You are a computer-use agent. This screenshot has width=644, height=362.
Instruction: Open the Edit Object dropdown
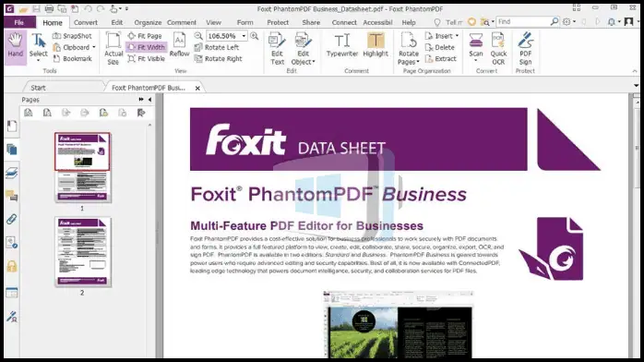click(x=314, y=62)
